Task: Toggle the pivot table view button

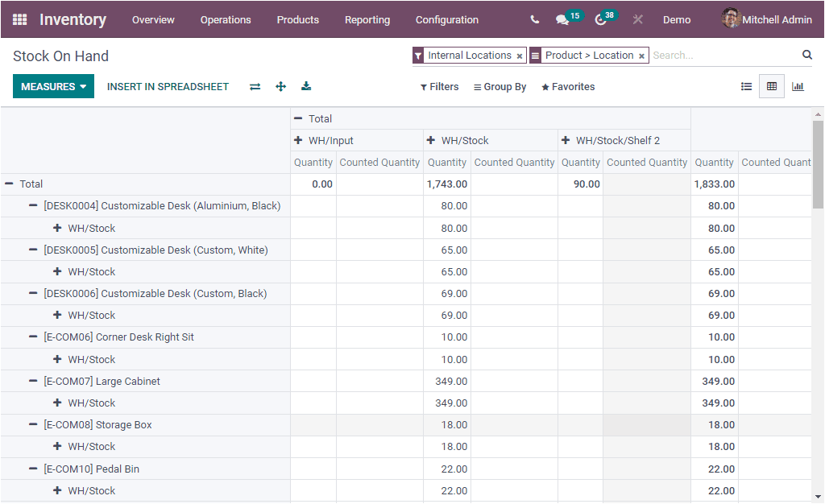Action: point(772,86)
